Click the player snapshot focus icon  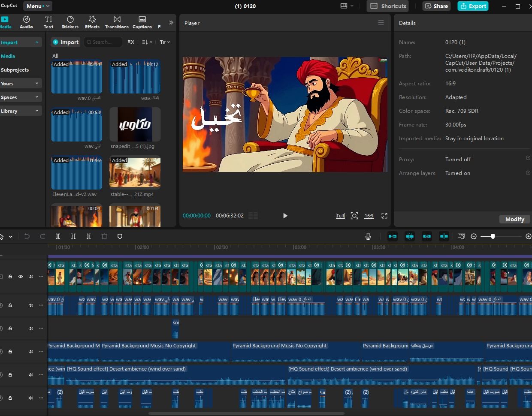pos(354,216)
